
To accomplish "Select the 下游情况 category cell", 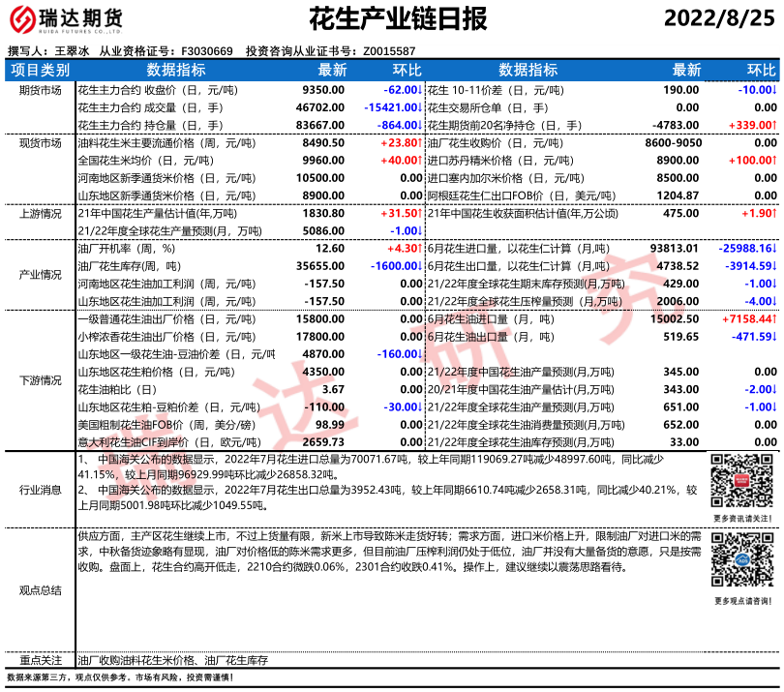I will coord(40,380).
